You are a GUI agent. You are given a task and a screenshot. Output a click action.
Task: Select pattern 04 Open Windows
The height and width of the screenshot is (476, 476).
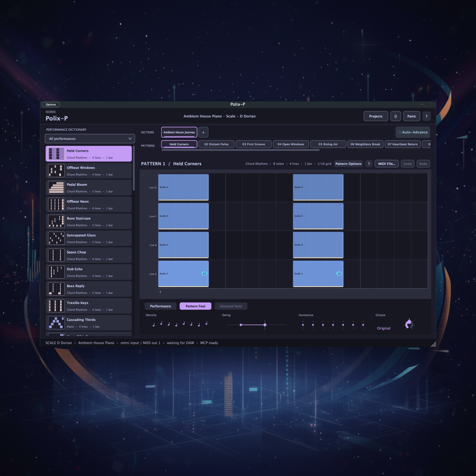(291, 144)
